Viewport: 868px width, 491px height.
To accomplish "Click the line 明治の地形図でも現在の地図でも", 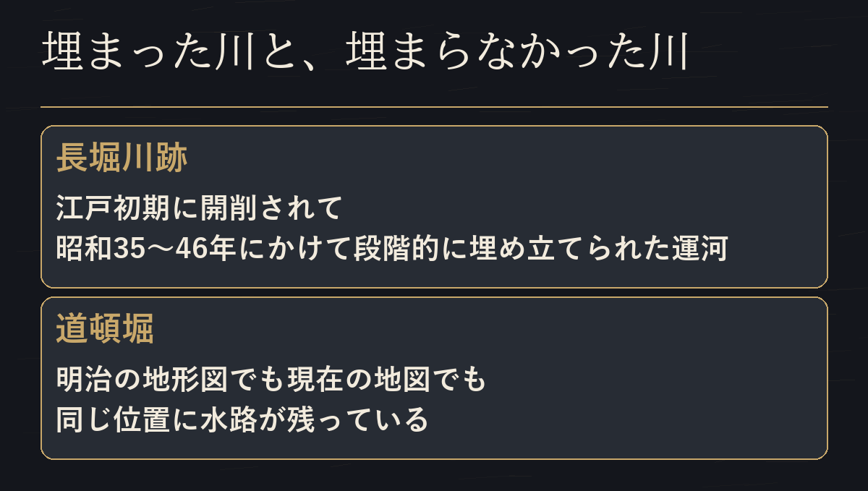I will [271, 380].
